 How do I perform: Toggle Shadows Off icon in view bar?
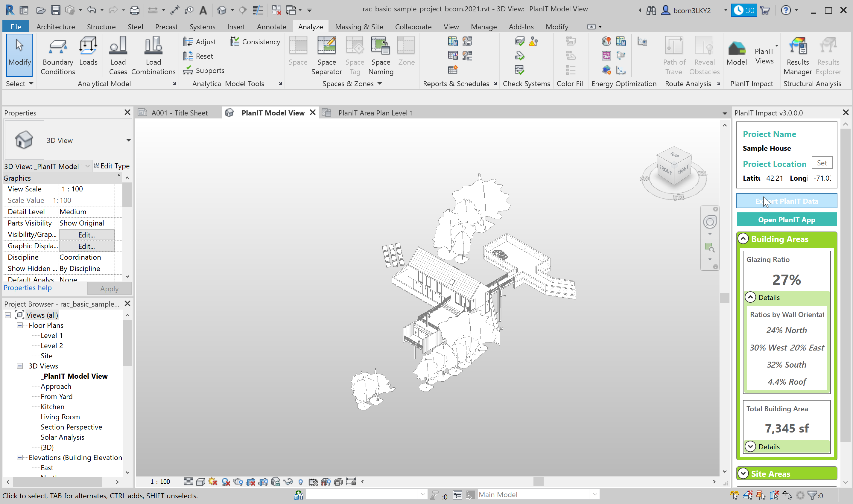tap(226, 482)
